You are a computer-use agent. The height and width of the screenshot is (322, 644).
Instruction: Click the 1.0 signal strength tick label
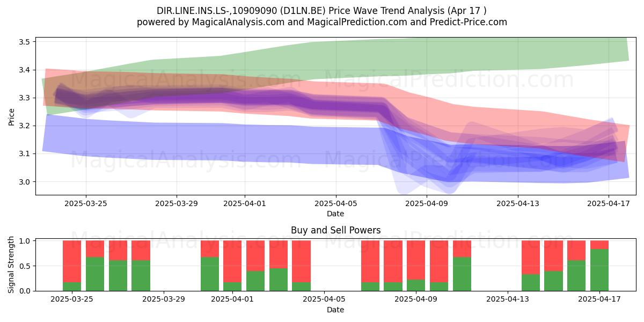coord(25,241)
